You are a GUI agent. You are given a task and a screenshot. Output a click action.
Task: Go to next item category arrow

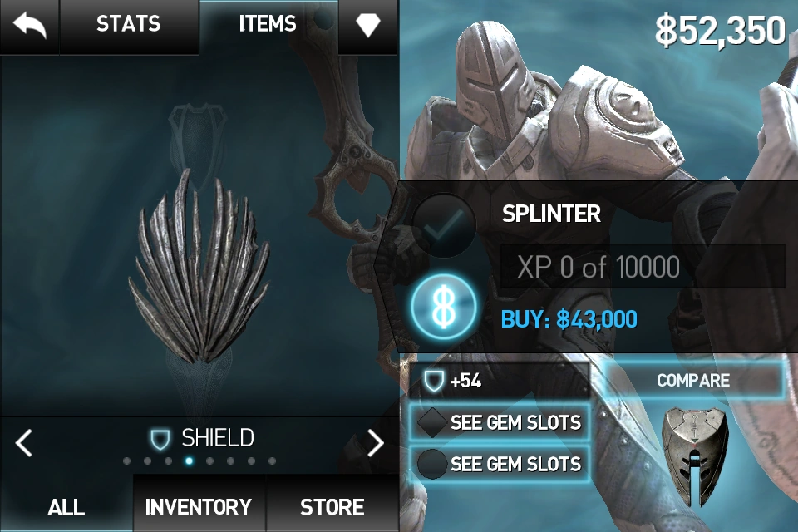tap(376, 442)
